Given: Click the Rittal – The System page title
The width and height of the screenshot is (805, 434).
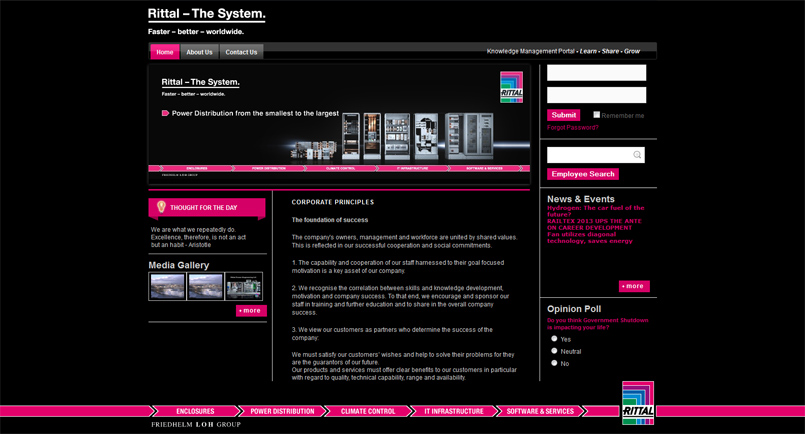Looking at the screenshot, I should click(206, 14).
